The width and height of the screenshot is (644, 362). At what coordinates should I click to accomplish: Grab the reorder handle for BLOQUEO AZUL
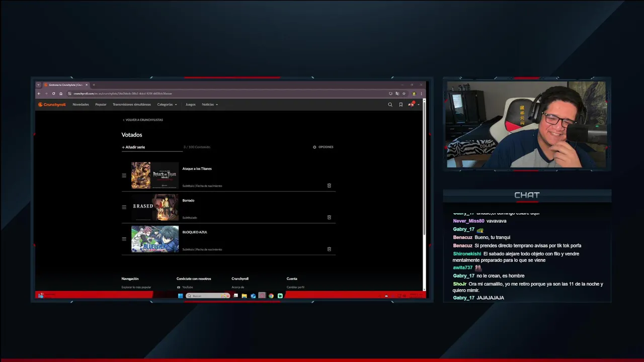pyautogui.click(x=124, y=239)
